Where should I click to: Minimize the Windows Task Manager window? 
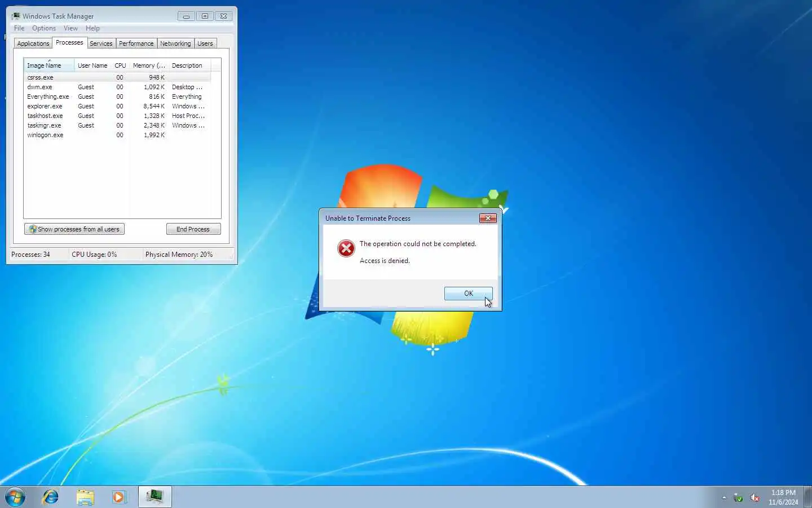(x=186, y=16)
